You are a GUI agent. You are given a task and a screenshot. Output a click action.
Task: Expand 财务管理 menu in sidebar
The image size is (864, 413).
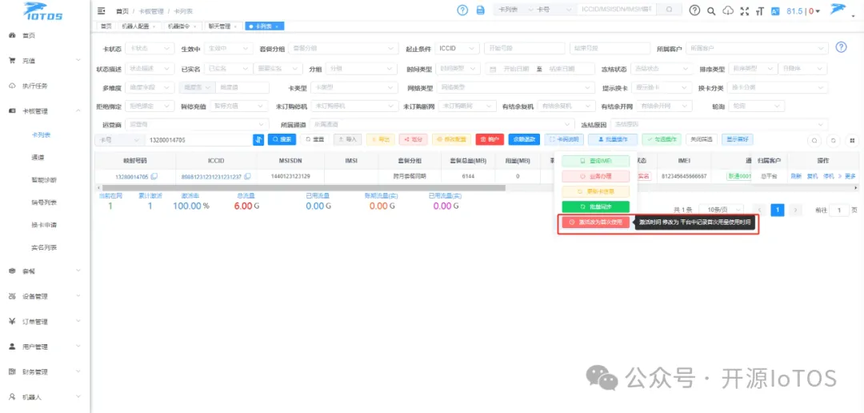45,372
